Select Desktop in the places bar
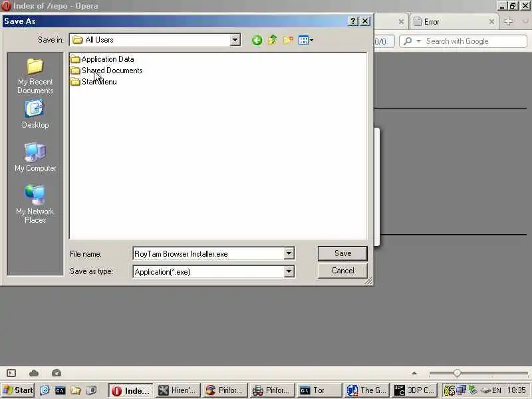 (35, 114)
